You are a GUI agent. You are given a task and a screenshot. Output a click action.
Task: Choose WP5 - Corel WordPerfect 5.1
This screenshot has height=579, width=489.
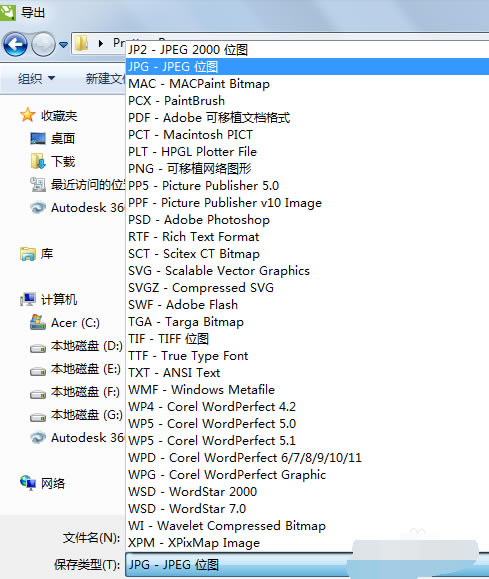307,440
